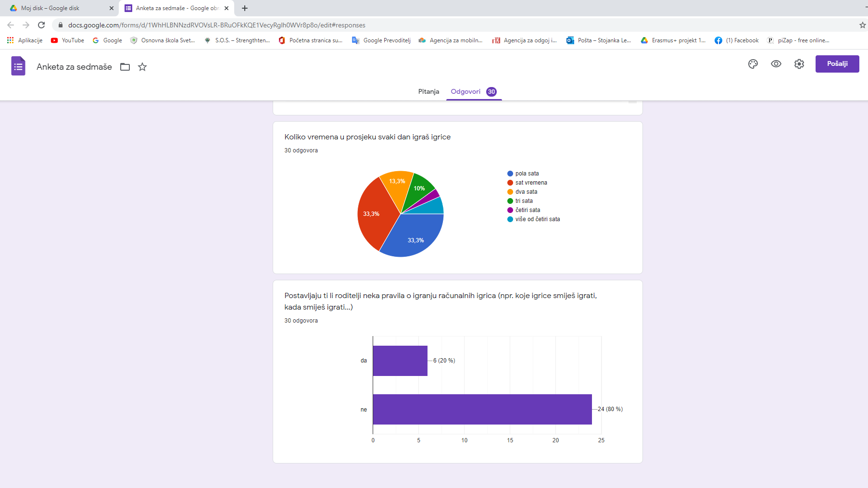Viewport: 868px width, 488px height.
Task: Bookmark this page with star icon
Action: click(x=862, y=25)
